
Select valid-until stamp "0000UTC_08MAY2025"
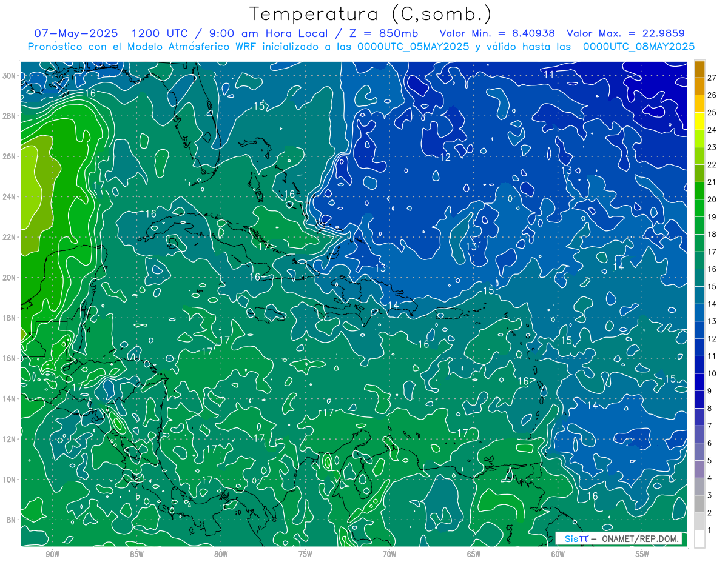coord(638,47)
